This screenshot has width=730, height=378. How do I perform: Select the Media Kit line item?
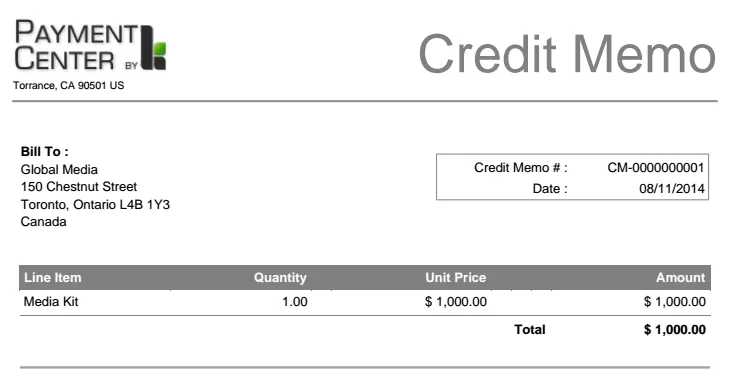(x=51, y=302)
